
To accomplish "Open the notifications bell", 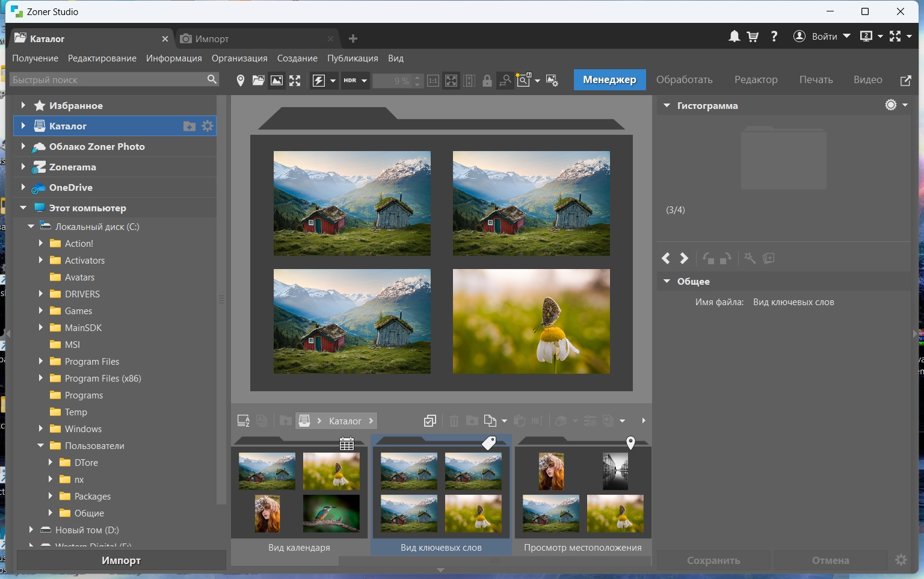I will click(x=734, y=37).
